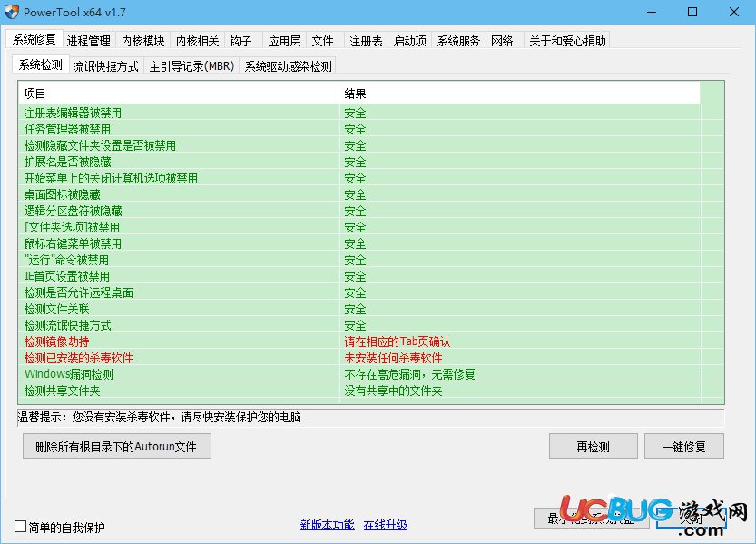The height and width of the screenshot is (544, 756).
Task: Click the 不存在高危漏洞，无需修复 result
Action: pyautogui.click(x=410, y=374)
